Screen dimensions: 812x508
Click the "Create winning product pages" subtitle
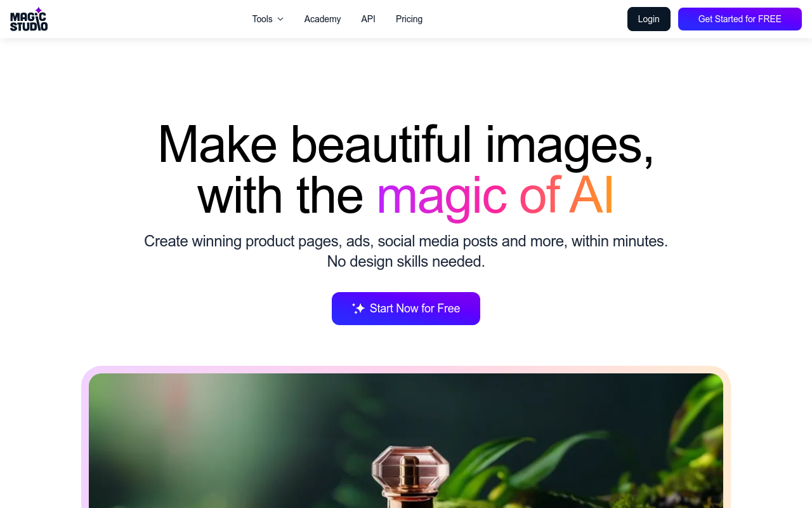coord(406,241)
